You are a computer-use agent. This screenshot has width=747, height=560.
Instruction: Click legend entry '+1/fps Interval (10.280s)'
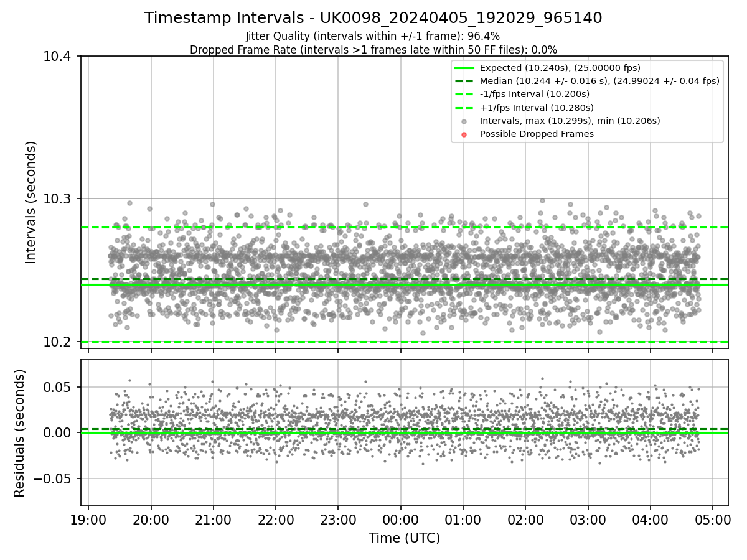click(x=536, y=107)
